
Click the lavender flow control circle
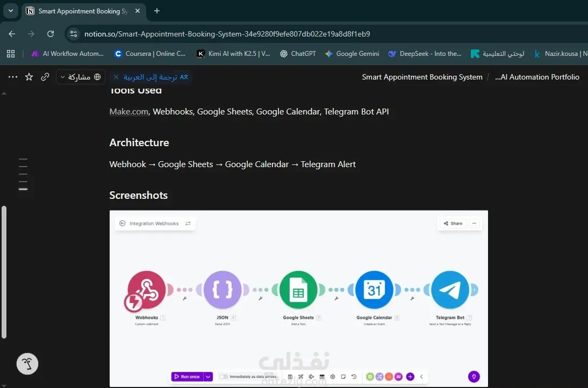click(x=379, y=377)
